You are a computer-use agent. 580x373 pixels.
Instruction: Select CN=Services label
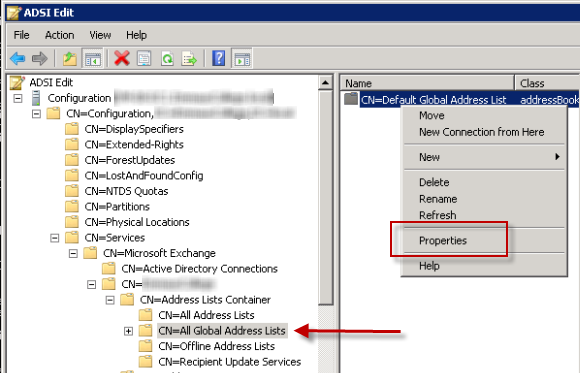[115, 238]
